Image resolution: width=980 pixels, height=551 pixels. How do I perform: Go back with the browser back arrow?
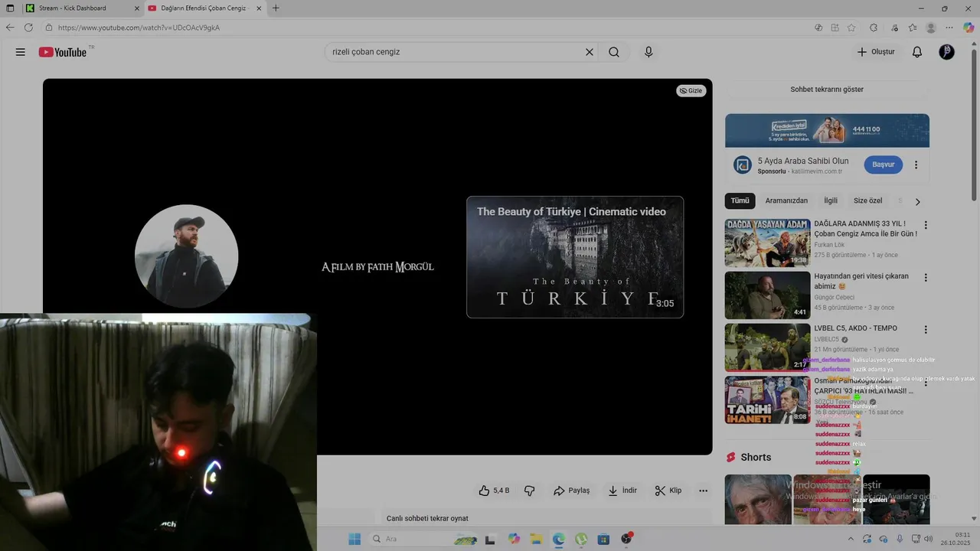(10, 28)
